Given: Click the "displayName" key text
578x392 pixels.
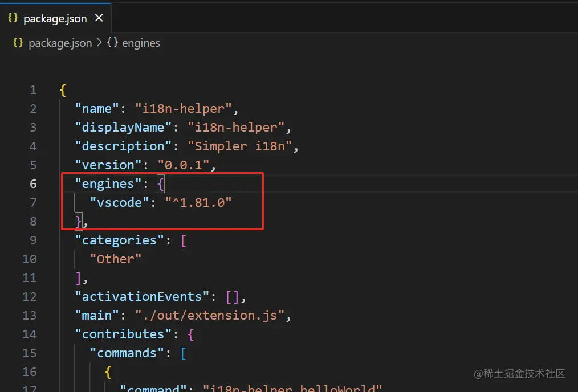Looking at the screenshot, I should pyautogui.click(x=123, y=128).
